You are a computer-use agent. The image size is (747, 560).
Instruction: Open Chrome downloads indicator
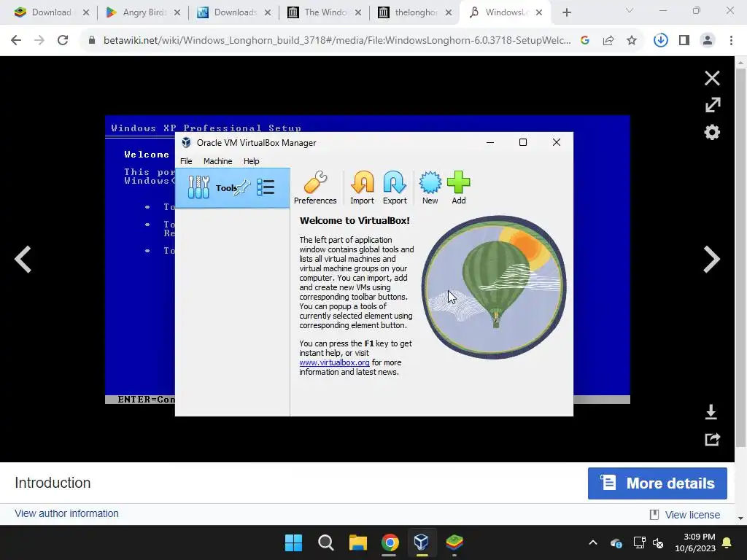660,41
